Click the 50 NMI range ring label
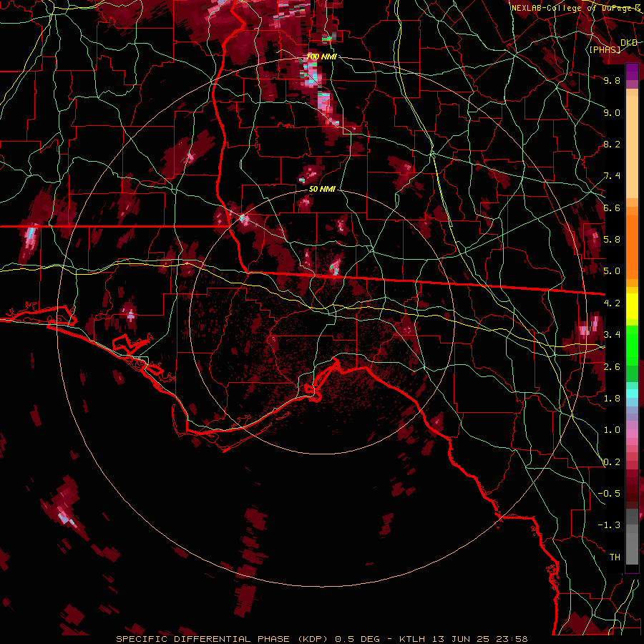 pyautogui.click(x=322, y=190)
